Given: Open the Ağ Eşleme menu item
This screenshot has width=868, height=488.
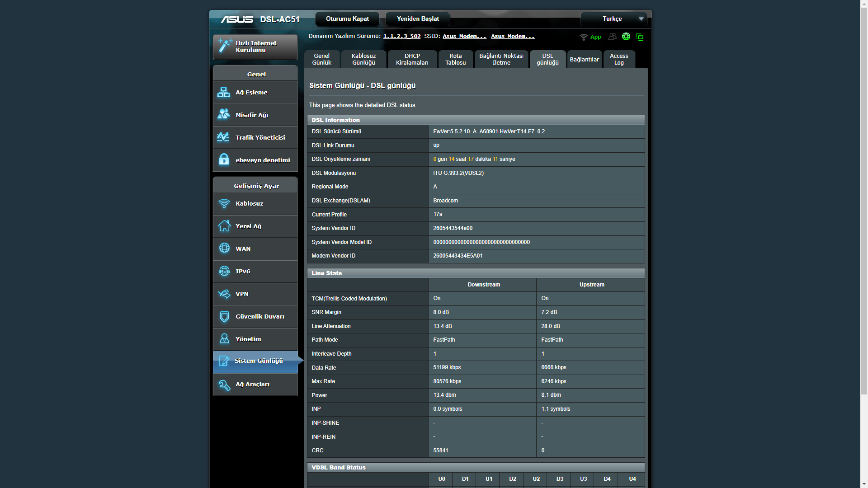Looking at the screenshot, I should pos(255,92).
